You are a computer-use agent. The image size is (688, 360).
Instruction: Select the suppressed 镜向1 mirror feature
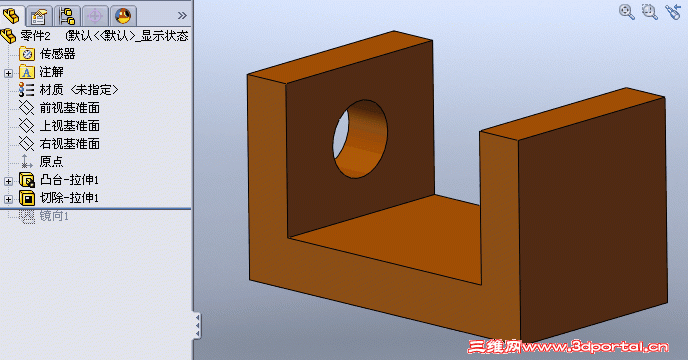pos(54,216)
